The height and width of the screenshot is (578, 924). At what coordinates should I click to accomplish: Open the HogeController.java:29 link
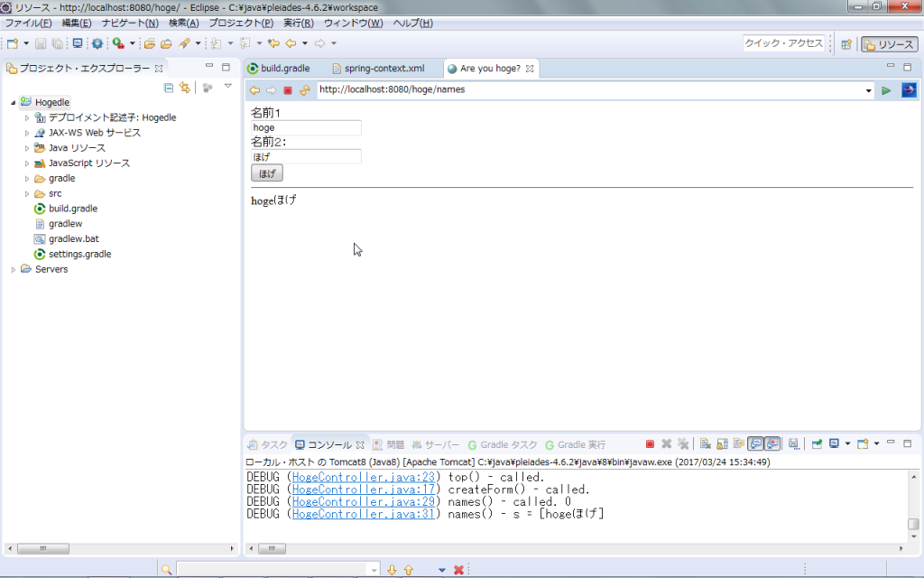(x=363, y=502)
